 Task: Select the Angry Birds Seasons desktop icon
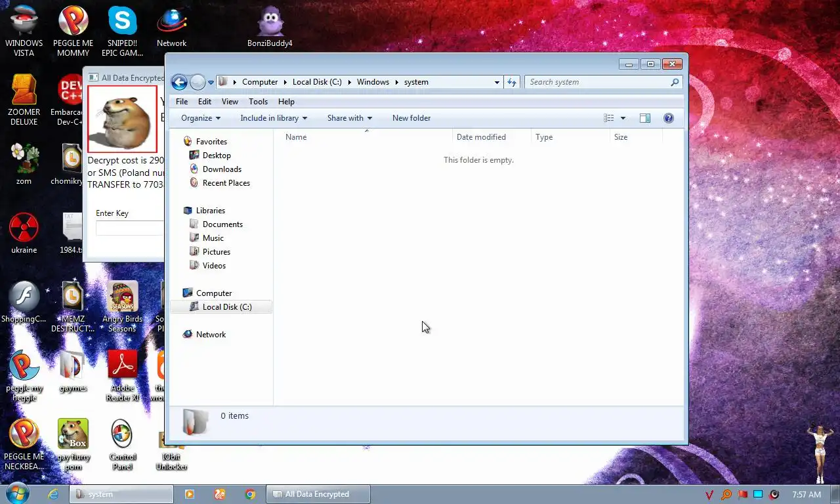pyautogui.click(x=123, y=306)
